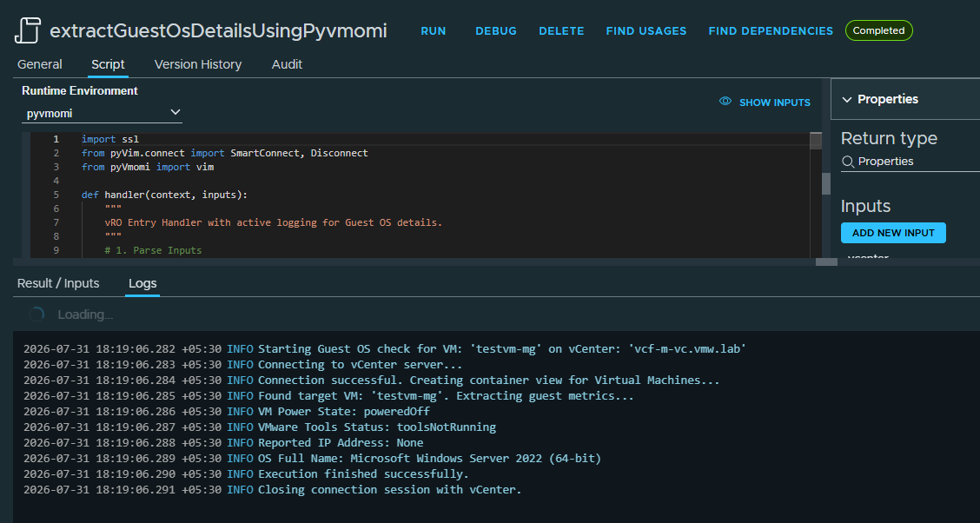
Task: Select the Logs tab
Action: [x=142, y=284]
